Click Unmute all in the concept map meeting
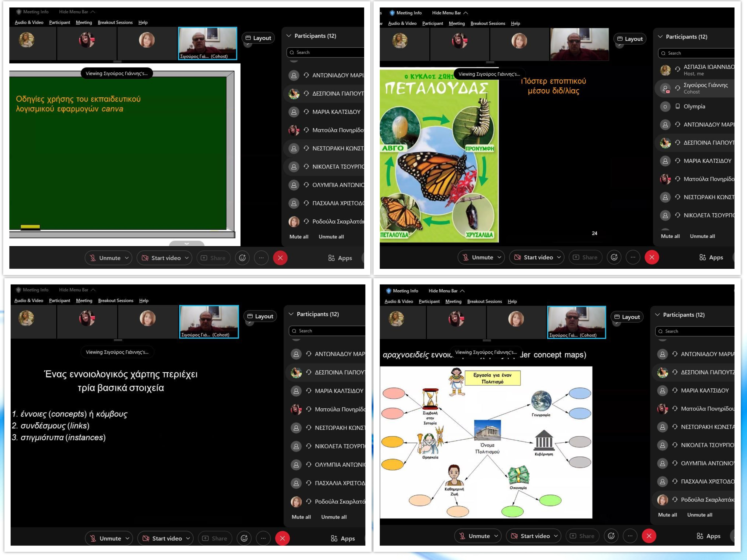The width and height of the screenshot is (747, 560). tap(699, 515)
